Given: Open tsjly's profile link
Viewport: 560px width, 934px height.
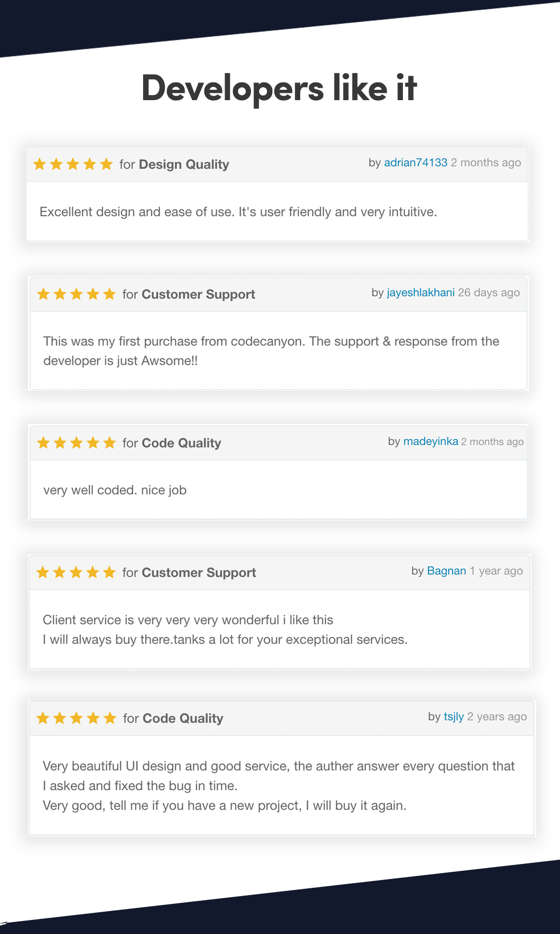Looking at the screenshot, I should (454, 717).
